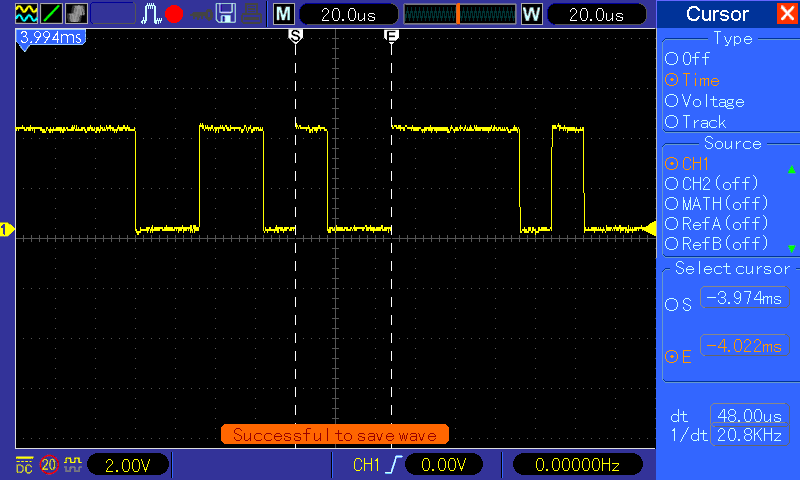Viewport: 800px width, 480px height.
Task: Click the blank blue box in toolbar
Action: pyautogui.click(x=113, y=14)
